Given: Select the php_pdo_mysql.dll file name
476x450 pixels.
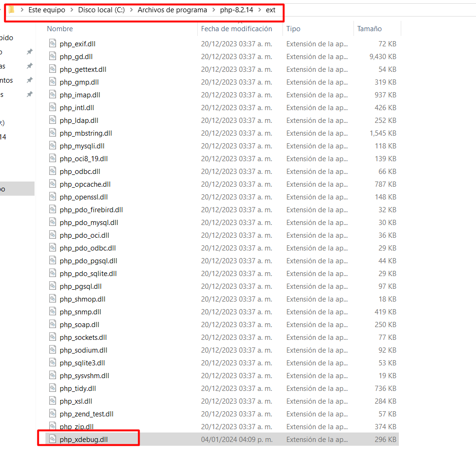Looking at the screenshot, I should [x=89, y=222].
